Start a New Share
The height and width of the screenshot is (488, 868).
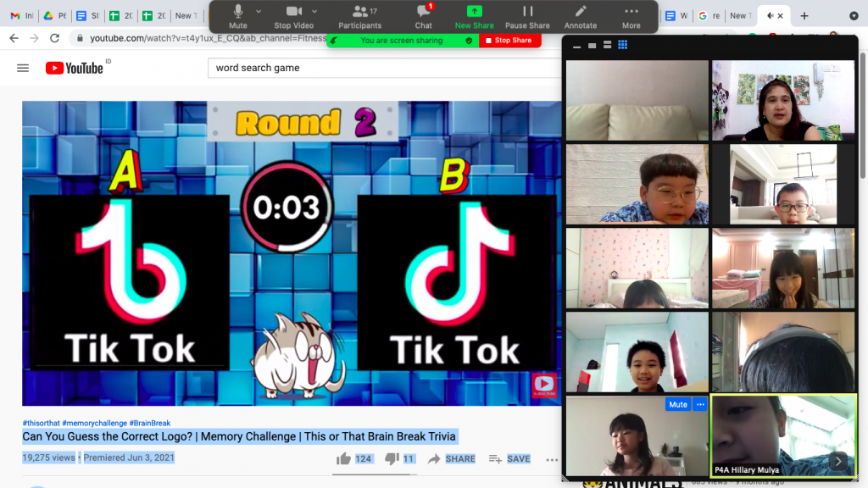474,16
